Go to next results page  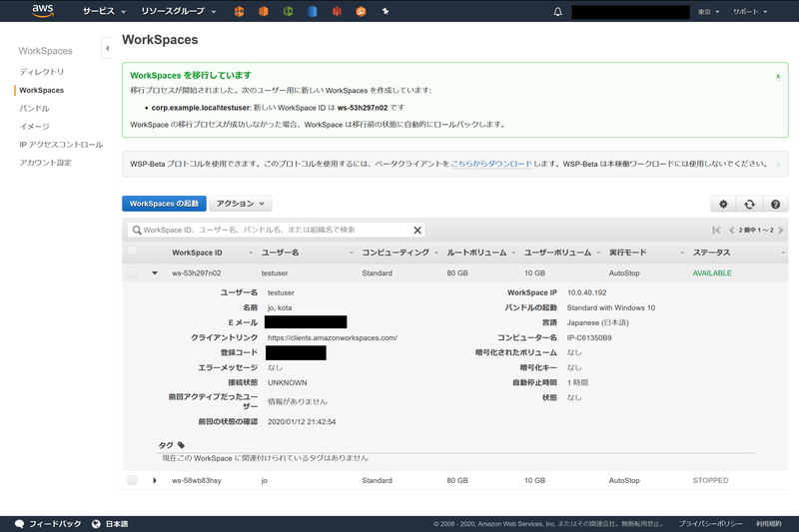[x=781, y=231]
